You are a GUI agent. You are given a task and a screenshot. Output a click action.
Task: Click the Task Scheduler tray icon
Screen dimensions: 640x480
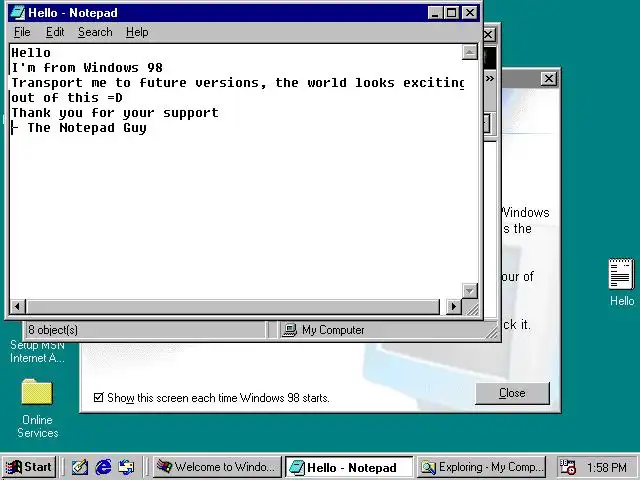coord(567,467)
